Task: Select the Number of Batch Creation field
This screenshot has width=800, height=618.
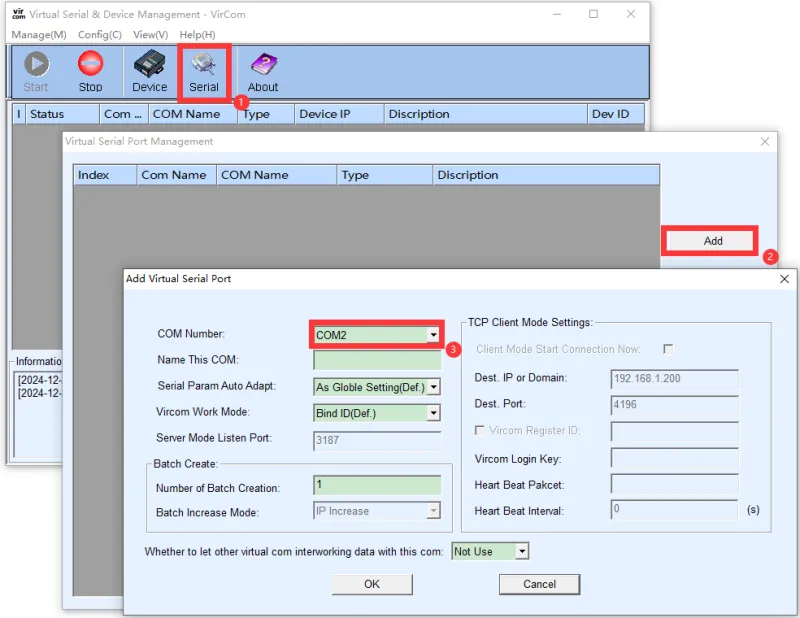Action: [377, 485]
